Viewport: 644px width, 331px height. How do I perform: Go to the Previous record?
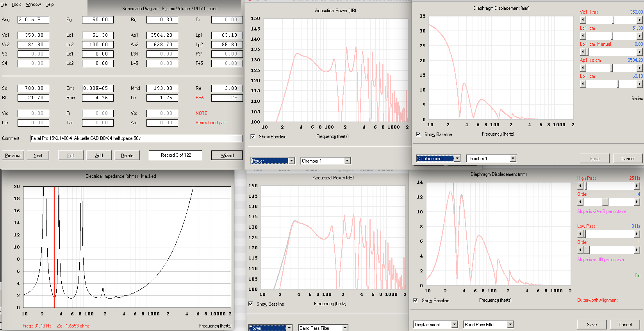click(x=13, y=155)
